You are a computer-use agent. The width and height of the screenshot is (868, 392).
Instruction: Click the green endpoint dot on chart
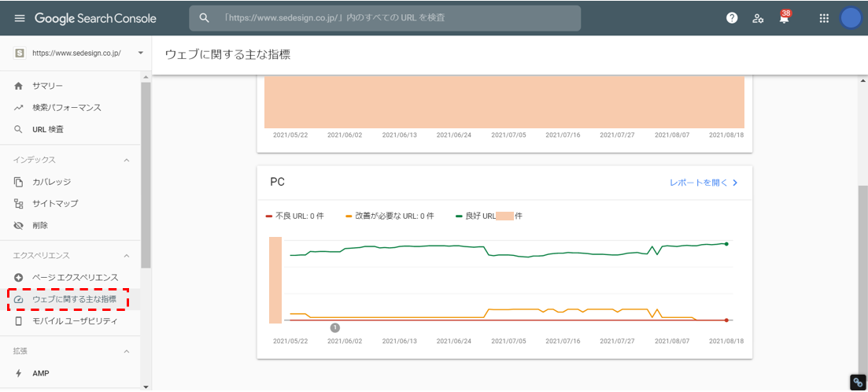point(726,243)
